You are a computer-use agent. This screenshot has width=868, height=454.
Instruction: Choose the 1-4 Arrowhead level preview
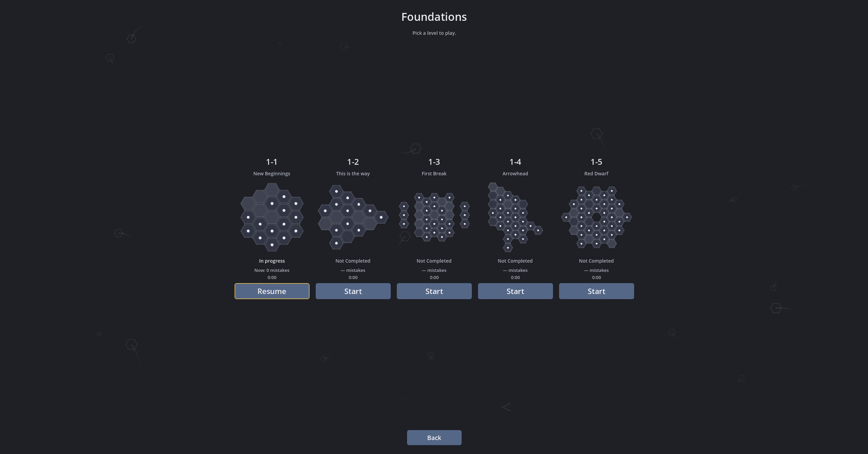(515, 217)
